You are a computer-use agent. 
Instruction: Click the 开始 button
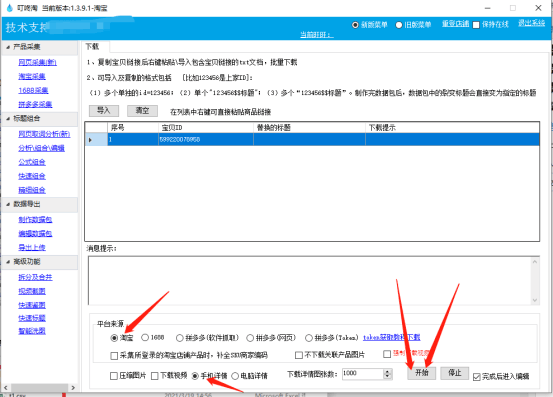[421, 373]
